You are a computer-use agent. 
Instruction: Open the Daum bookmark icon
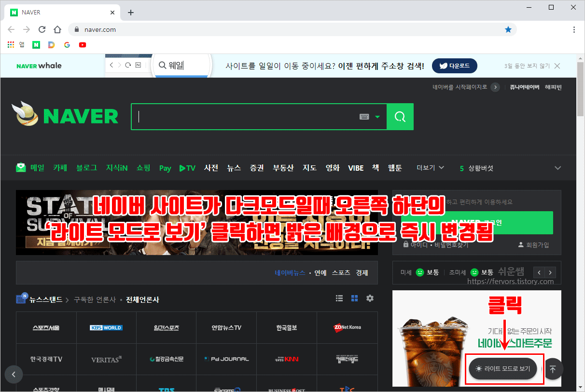point(52,45)
